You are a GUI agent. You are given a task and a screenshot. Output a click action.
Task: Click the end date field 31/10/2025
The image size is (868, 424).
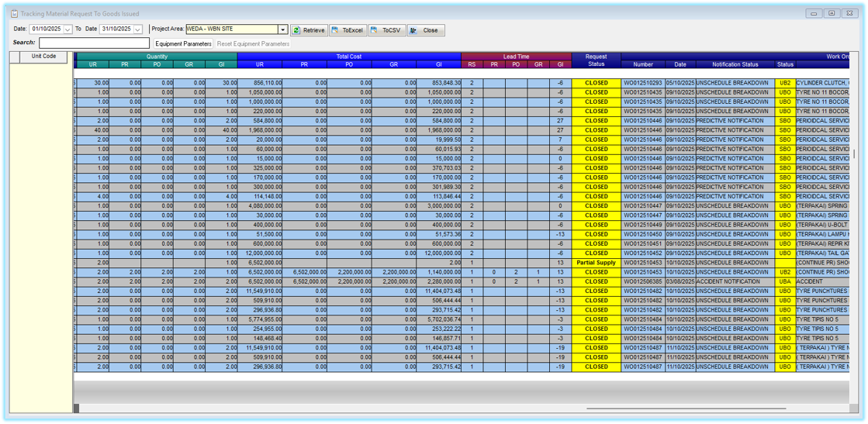pyautogui.click(x=116, y=29)
